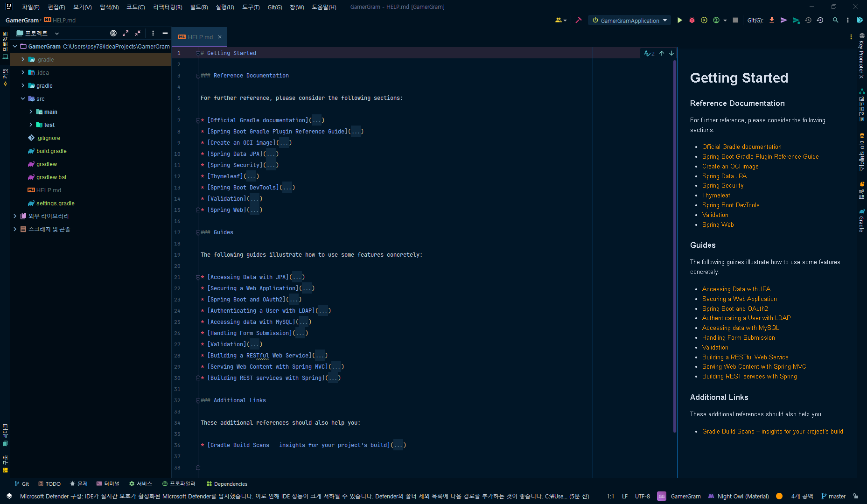The width and height of the screenshot is (867, 504).
Task: Toggle Key Promoter X side panel
Action: click(x=861, y=56)
